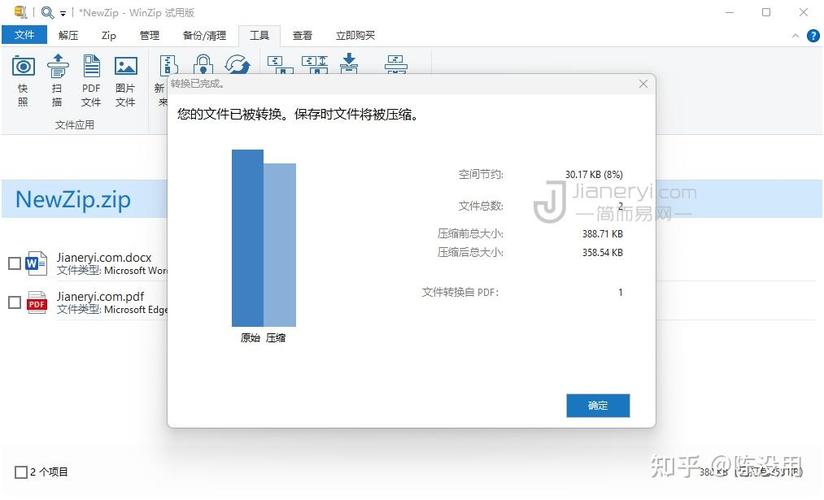Open the 立即购买 tab
Screen dimensions: 824x500
coord(355,35)
